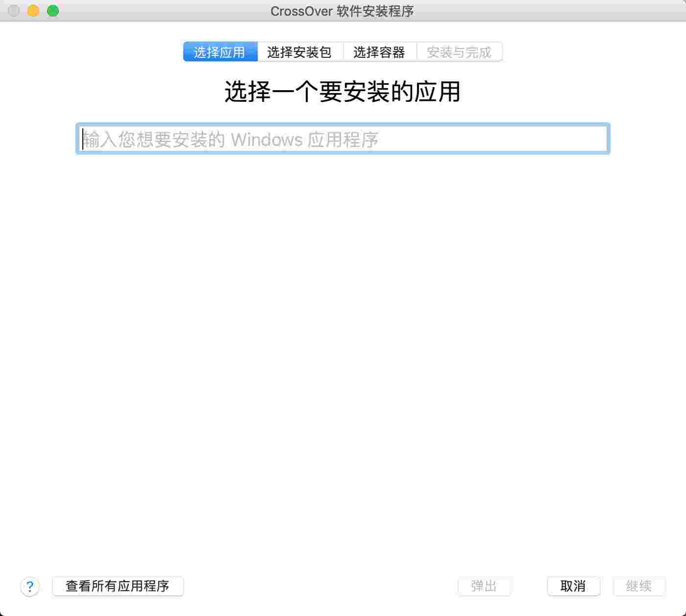Open the help question mark button
Image resolution: width=686 pixels, height=616 pixels.
point(30,586)
